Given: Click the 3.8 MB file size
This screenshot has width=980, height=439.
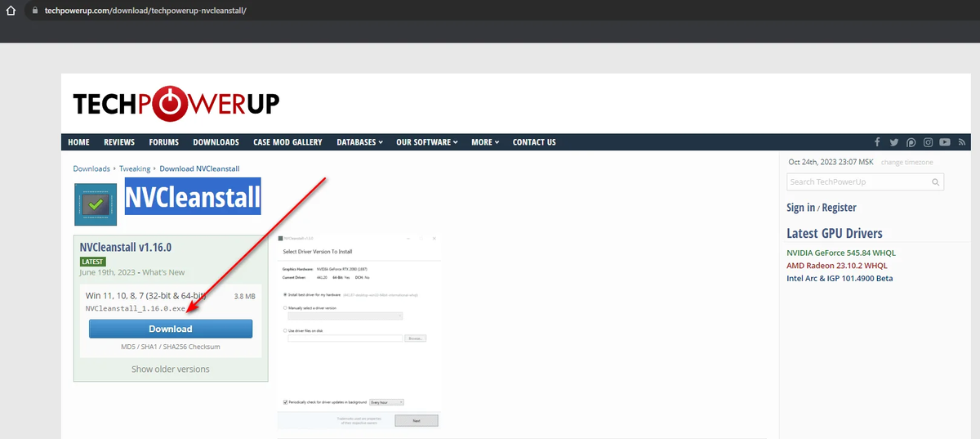Looking at the screenshot, I should tap(245, 296).
